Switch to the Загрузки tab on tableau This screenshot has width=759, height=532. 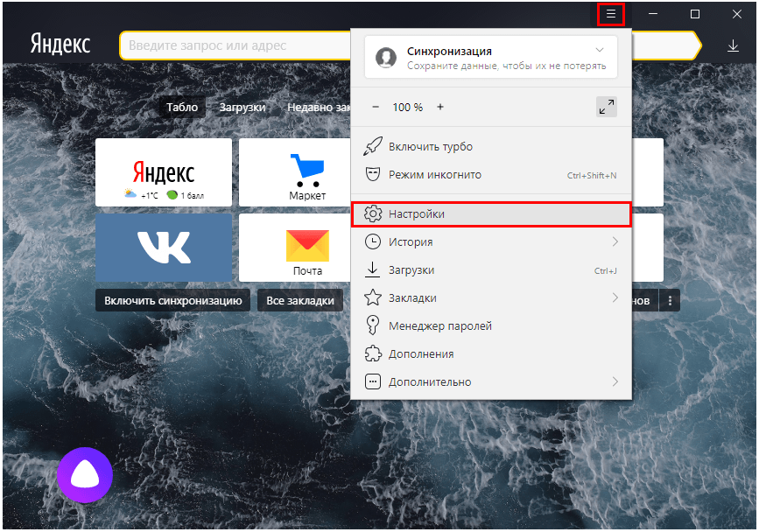pos(242,108)
